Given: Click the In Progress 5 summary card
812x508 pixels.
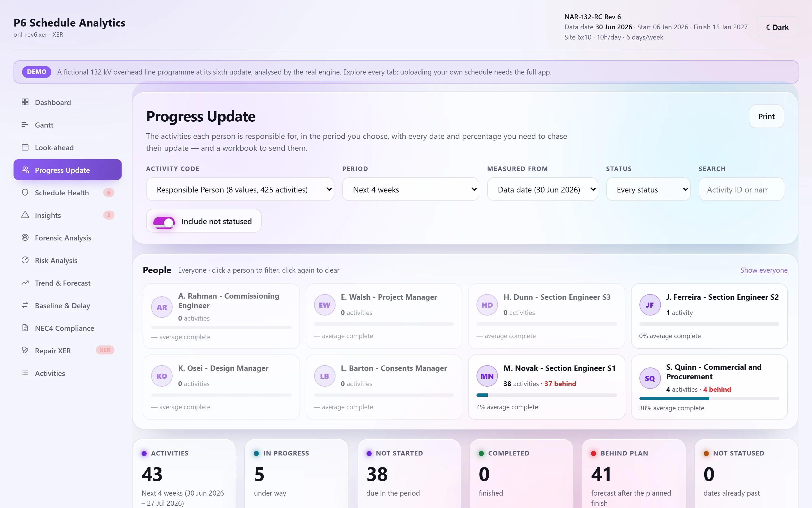Looking at the screenshot, I should click(x=296, y=474).
